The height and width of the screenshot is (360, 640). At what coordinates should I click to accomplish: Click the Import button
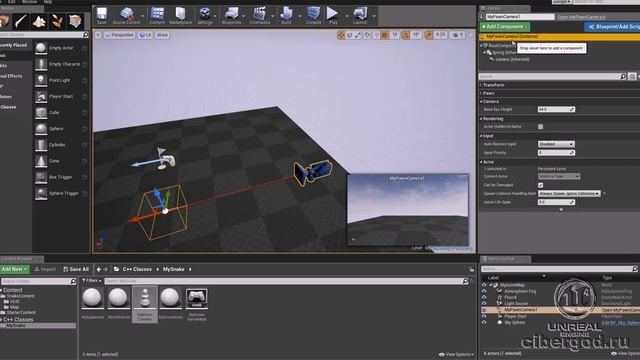pos(45,269)
